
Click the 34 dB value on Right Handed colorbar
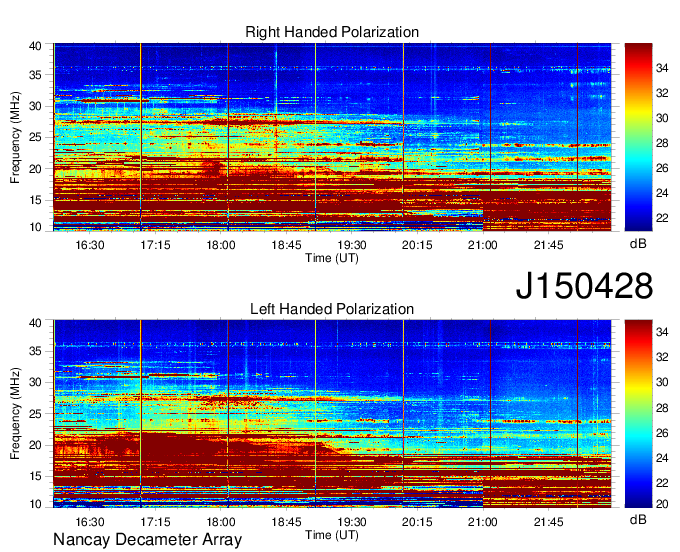tap(662, 68)
